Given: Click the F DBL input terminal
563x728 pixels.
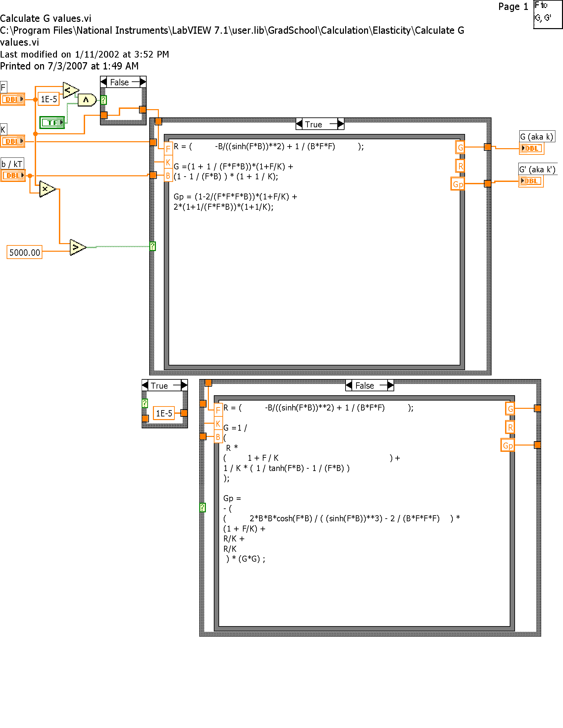Looking at the screenshot, I should 13,99.
